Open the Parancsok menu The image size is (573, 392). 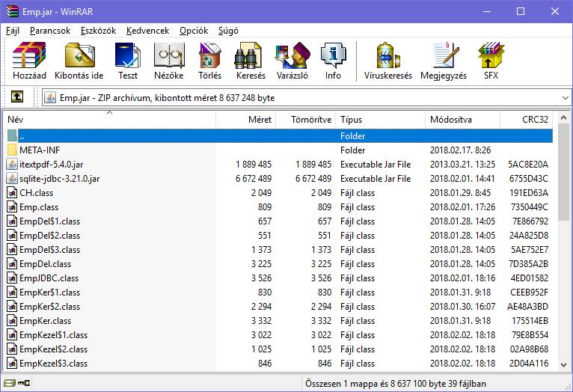(x=50, y=31)
